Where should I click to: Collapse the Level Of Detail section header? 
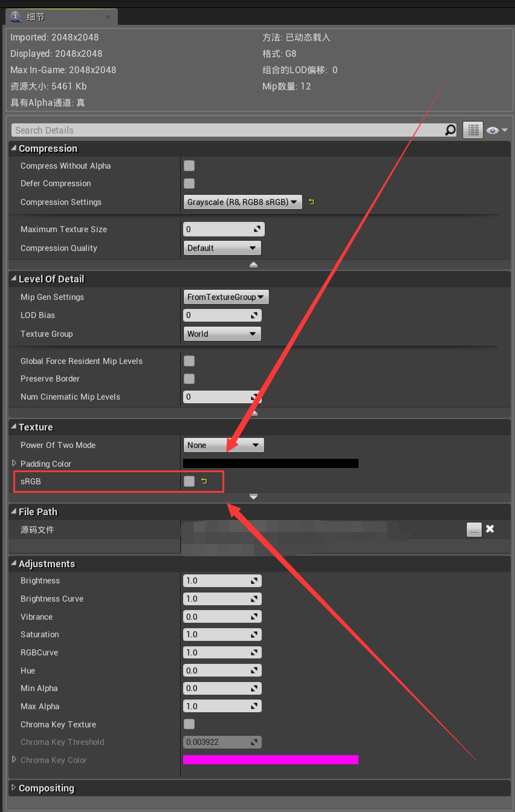13,279
